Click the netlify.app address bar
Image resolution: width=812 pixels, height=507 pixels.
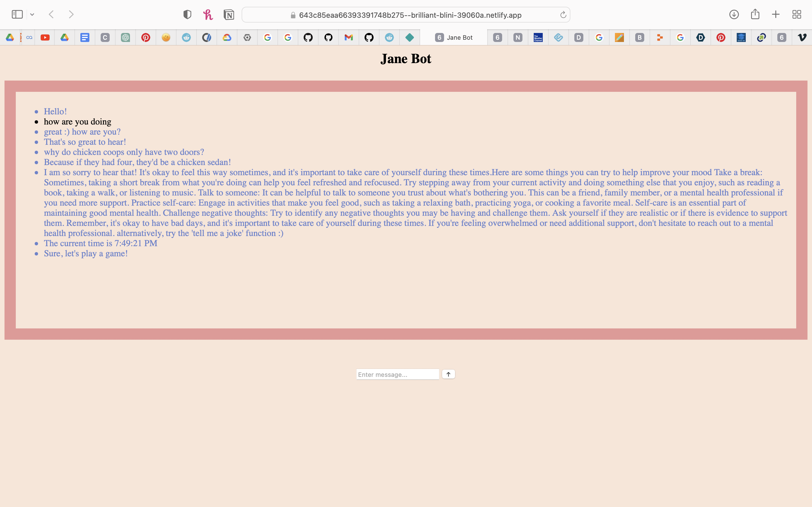(x=409, y=15)
